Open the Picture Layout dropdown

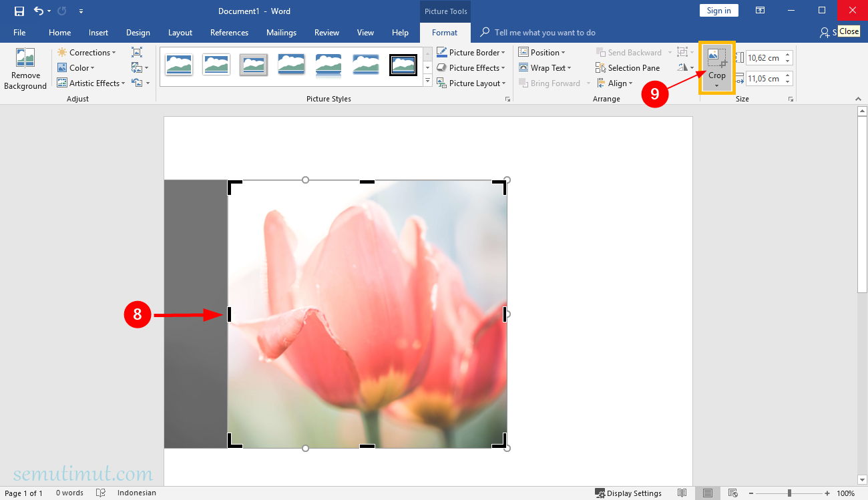[471, 83]
